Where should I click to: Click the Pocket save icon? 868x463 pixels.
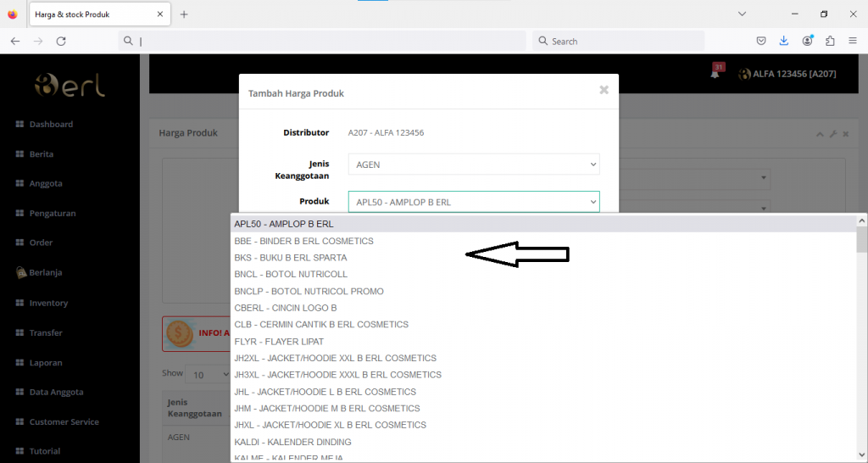761,41
